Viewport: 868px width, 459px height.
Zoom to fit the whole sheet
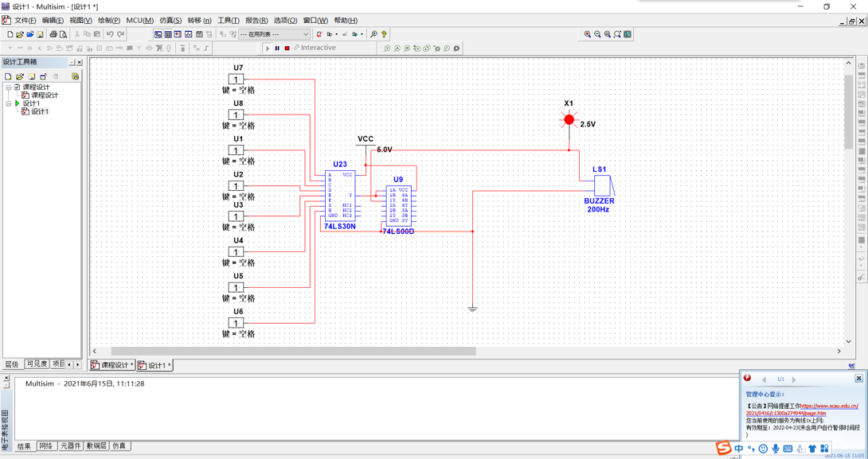tap(617, 34)
